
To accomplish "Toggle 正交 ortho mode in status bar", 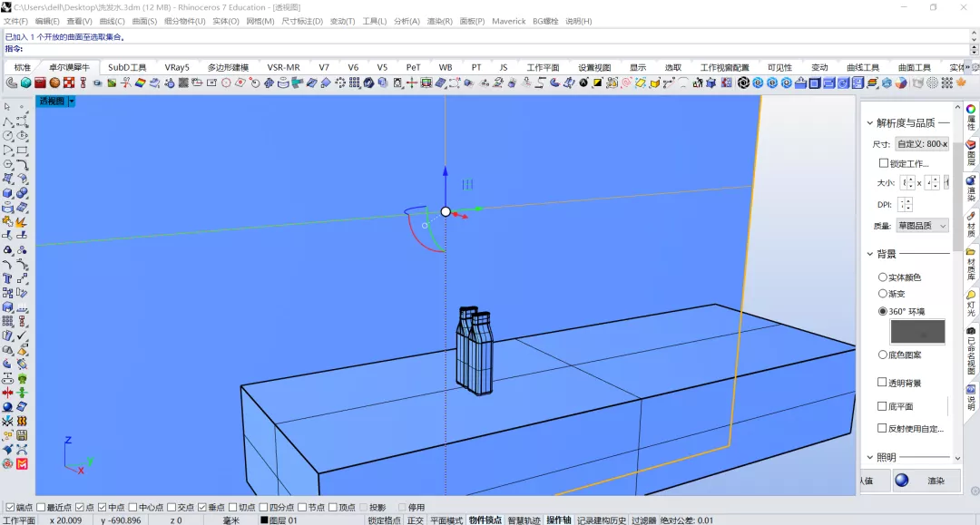I will [415, 520].
